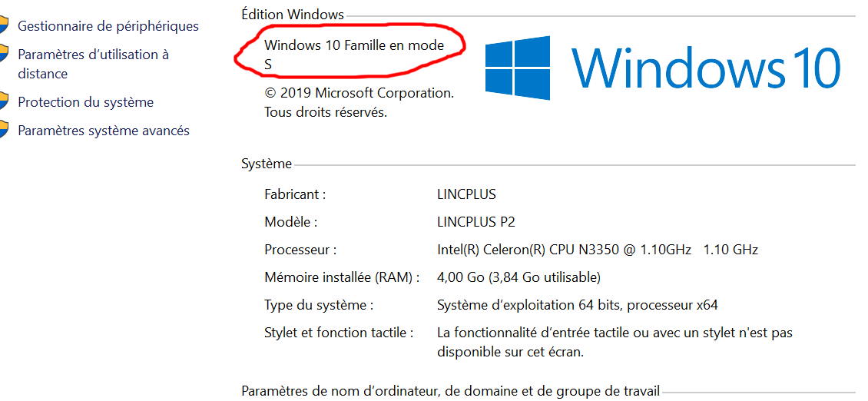Click the Édition Windows section heading
Image resolution: width=868 pixels, height=401 pixels.
(293, 15)
